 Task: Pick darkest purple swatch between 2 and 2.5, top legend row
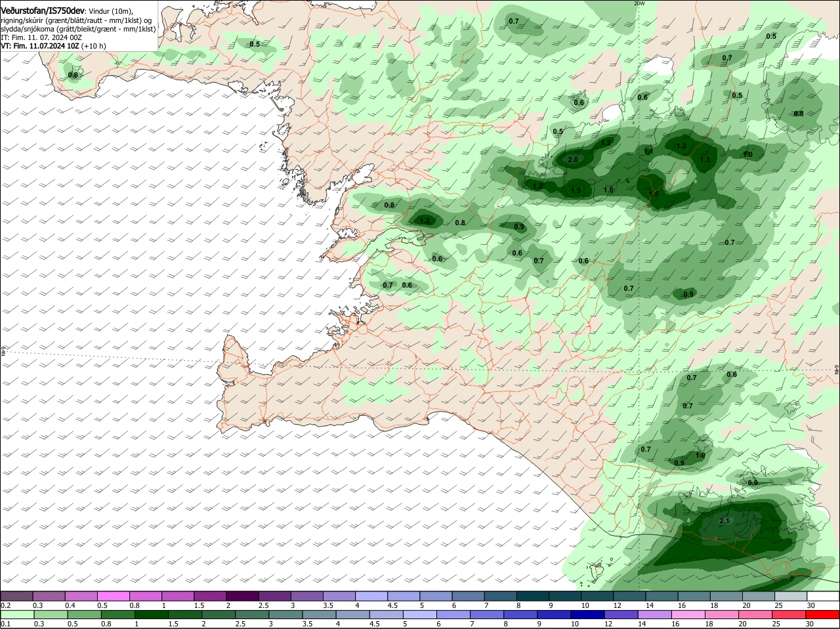pyautogui.click(x=242, y=596)
